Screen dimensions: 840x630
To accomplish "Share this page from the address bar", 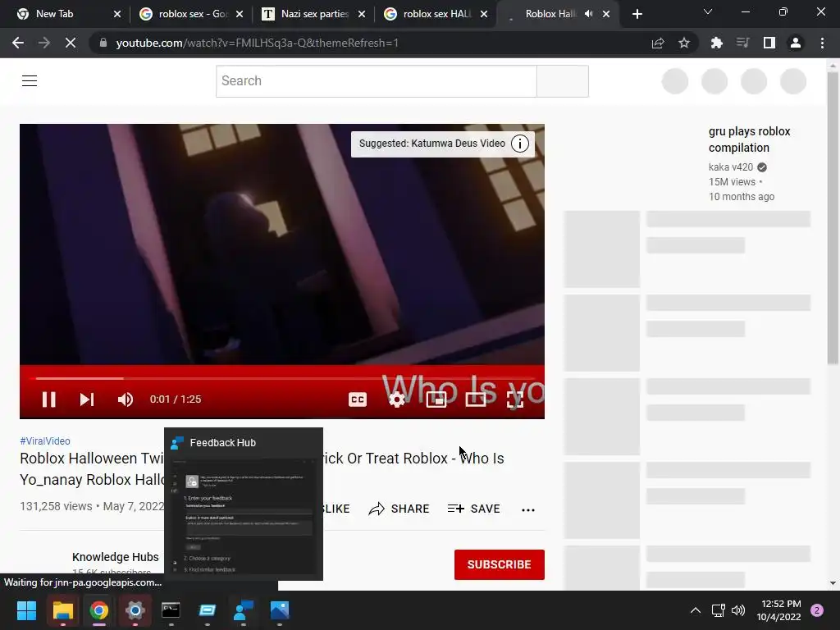I will [658, 43].
